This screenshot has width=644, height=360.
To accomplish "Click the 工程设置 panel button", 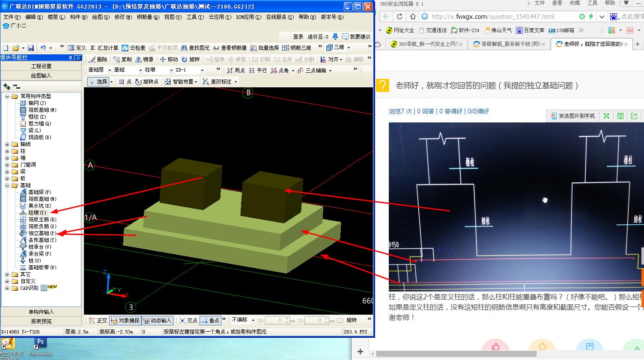I will pyautogui.click(x=41, y=66).
